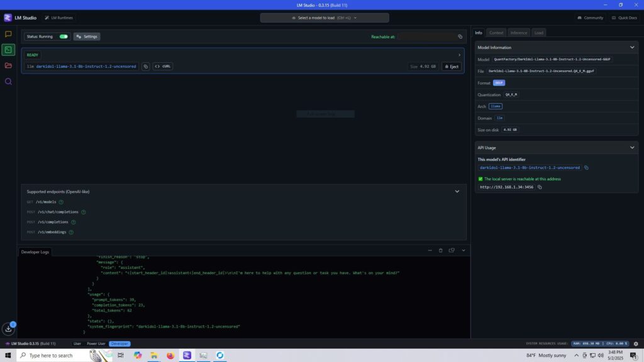Show hidden system tray icons
The width and height of the screenshot is (644, 362).
tap(576, 356)
